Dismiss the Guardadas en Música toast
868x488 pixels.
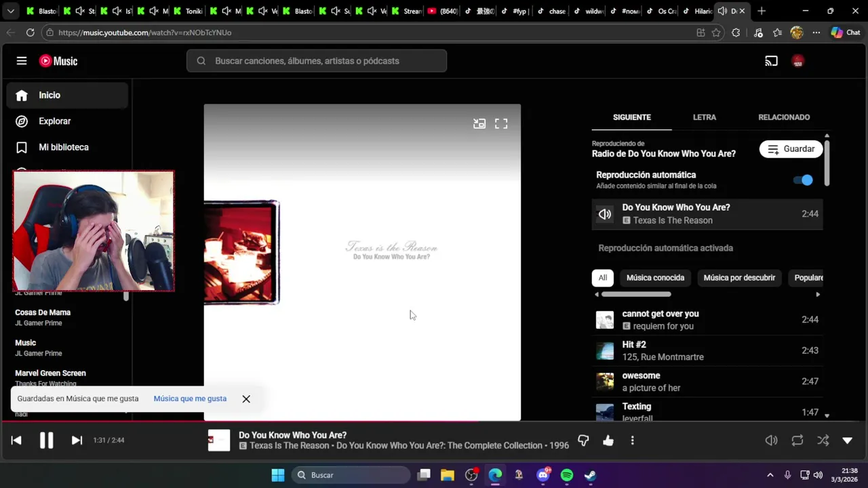click(x=246, y=399)
